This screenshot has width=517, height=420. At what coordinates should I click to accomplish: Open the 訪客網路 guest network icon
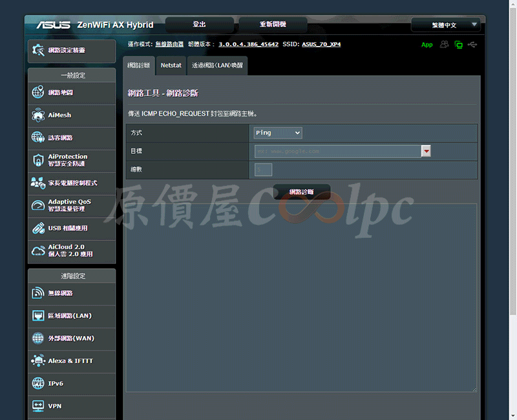(x=38, y=138)
